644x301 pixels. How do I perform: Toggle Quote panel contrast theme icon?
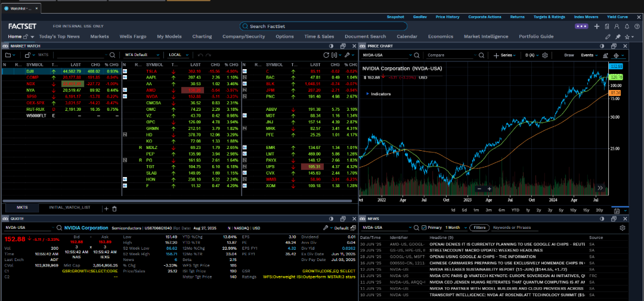[332, 219]
